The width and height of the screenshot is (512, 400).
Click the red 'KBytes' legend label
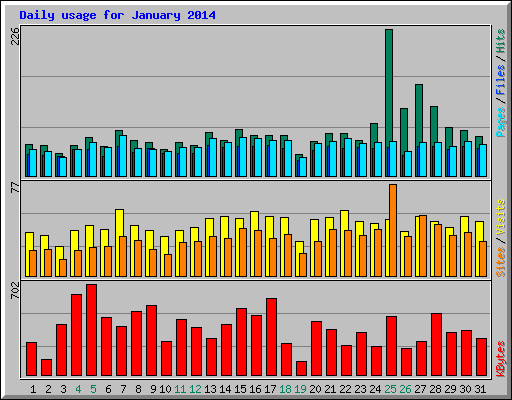(x=500, y=359)
